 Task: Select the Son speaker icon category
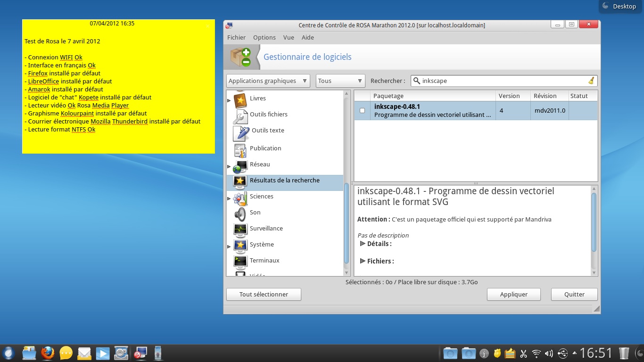point(240,214)
